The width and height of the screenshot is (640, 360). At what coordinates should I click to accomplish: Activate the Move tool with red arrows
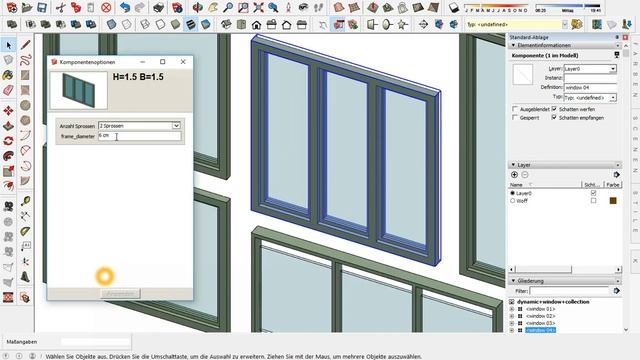9,111
